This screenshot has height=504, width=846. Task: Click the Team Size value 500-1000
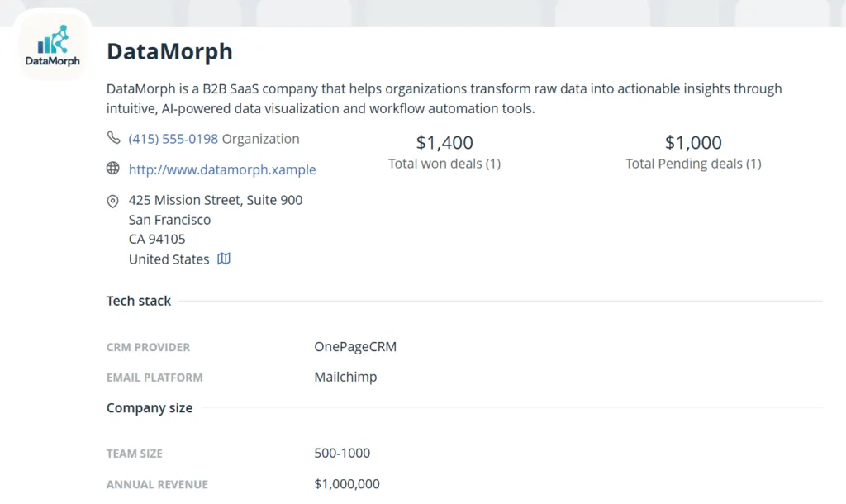342,453
